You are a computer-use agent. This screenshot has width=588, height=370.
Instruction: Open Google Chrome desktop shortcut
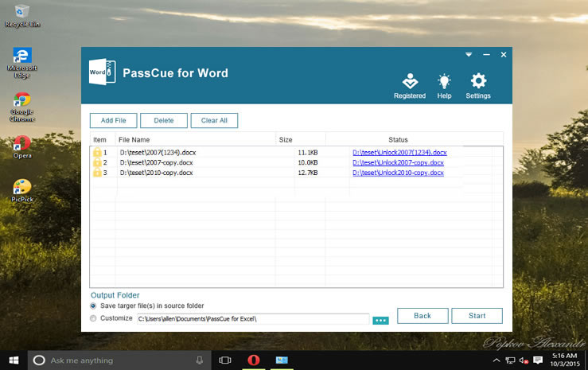click(x=22, y=107)
